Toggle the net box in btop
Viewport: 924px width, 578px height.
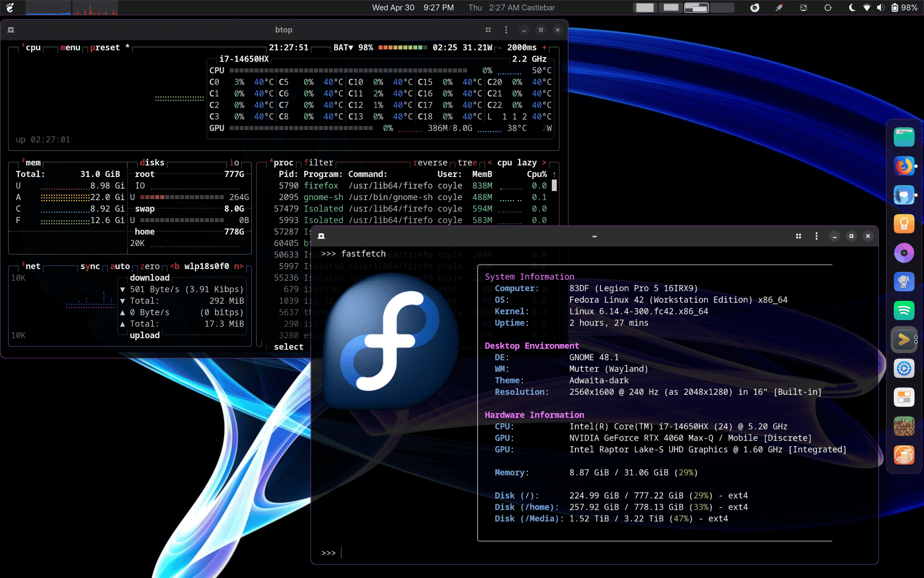[31, 266]
